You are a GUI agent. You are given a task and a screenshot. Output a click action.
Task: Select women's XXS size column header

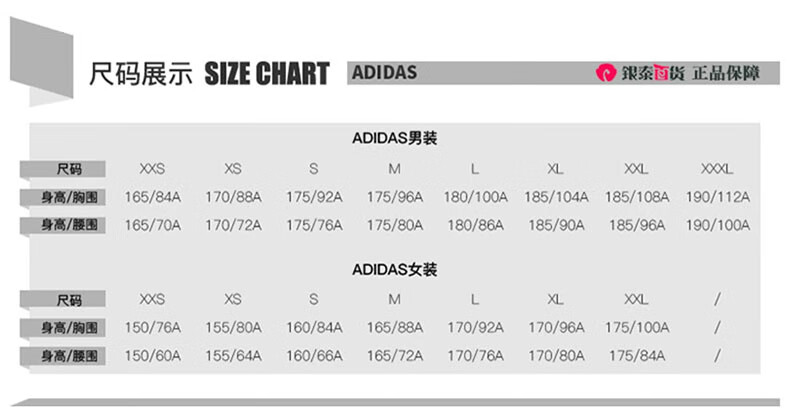click(x=152, y=300)
